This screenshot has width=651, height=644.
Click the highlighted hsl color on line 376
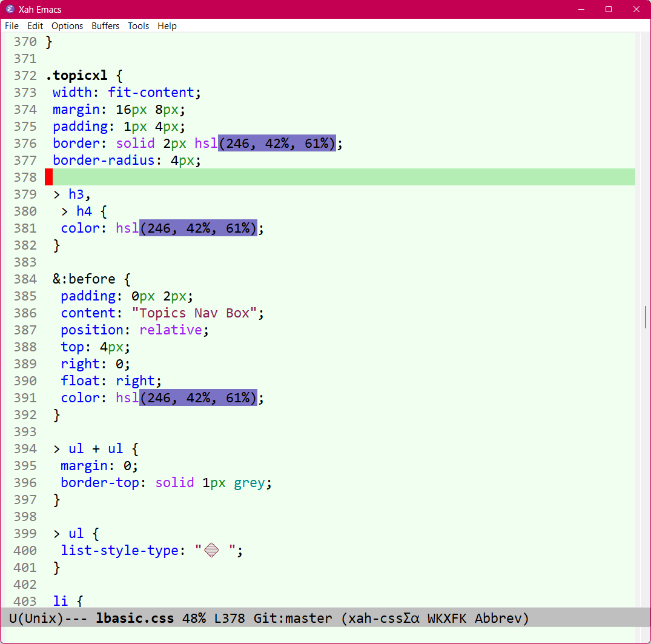(277, 144)
